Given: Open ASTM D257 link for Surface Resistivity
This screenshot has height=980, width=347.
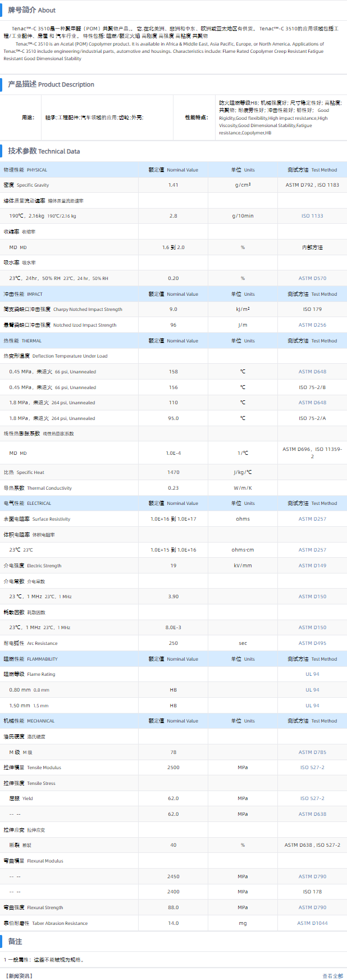Looking at the screenshot, I should tap(312, 519).
